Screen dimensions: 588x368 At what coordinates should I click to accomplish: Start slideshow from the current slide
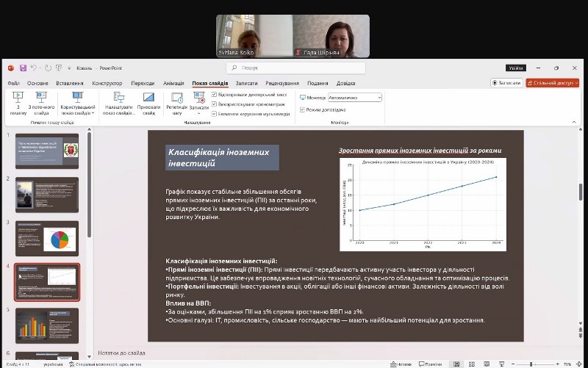click(40, 102)
